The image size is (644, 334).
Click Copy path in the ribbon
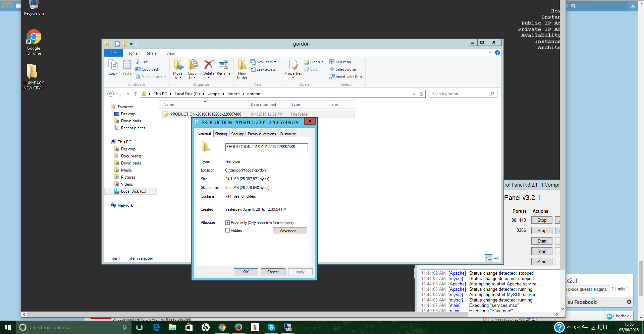[147, 69]
